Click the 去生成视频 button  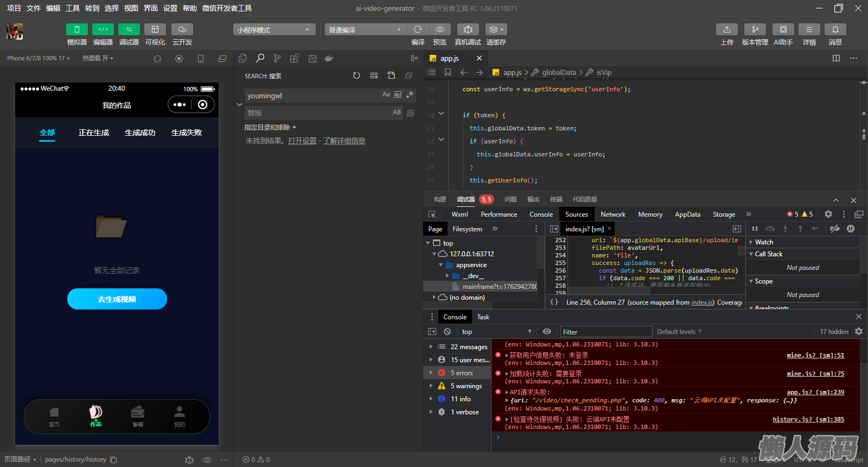coord(117,299)
